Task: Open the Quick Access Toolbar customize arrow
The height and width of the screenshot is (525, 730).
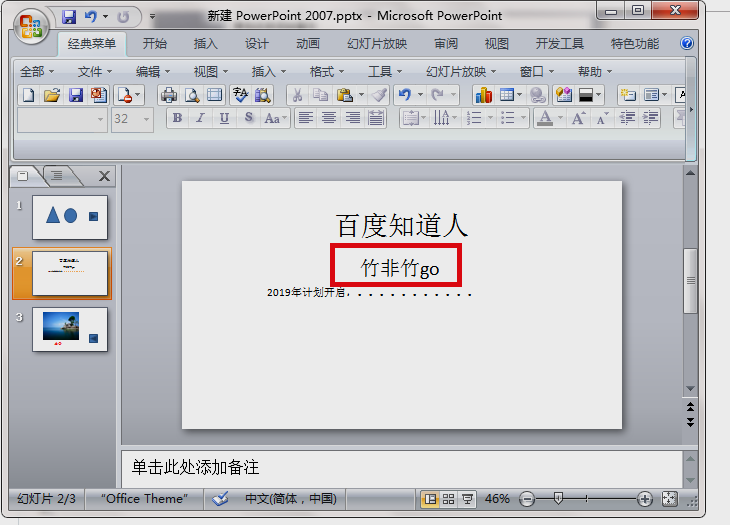Action: pyautogui.click(x=152, y=16)
